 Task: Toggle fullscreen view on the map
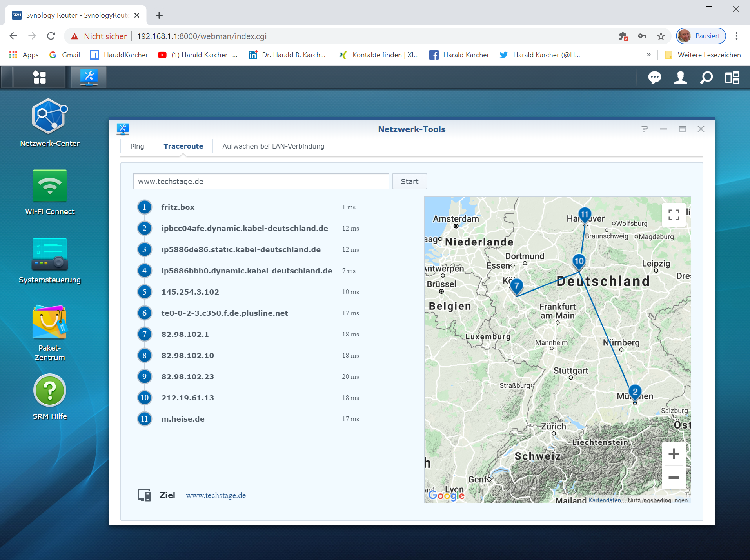pyautogui.click(x=674, y=215)
